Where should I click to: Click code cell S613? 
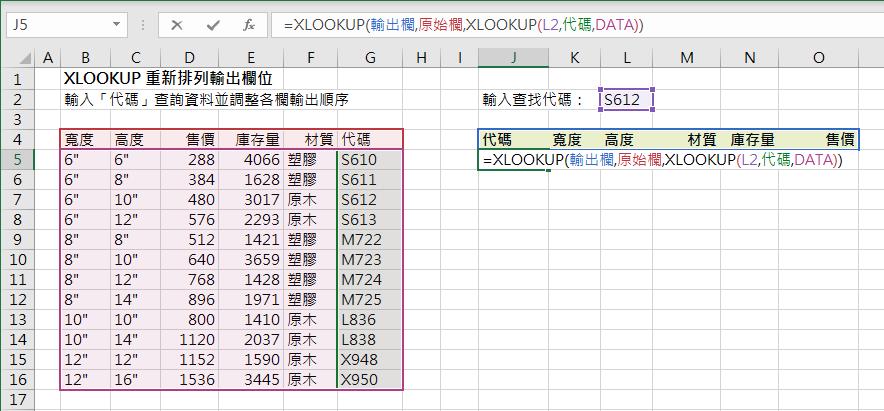coord(370,219)
